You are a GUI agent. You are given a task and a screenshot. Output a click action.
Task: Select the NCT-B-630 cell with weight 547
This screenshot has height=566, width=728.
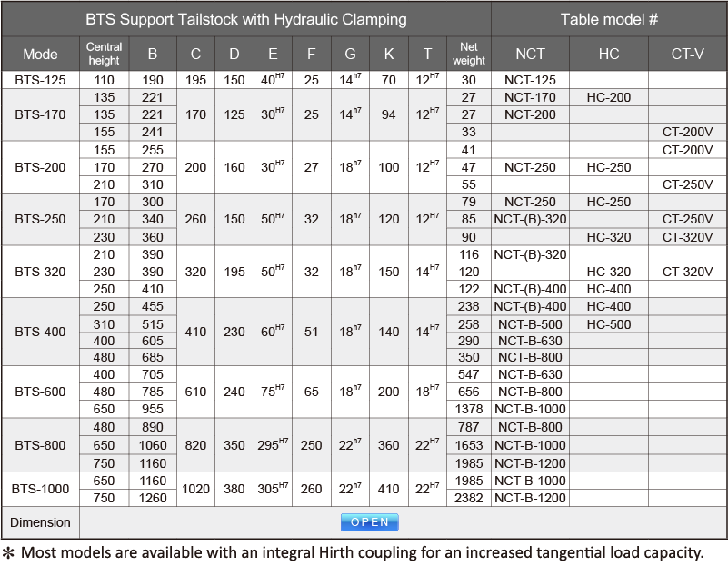[x=530, y=374]
